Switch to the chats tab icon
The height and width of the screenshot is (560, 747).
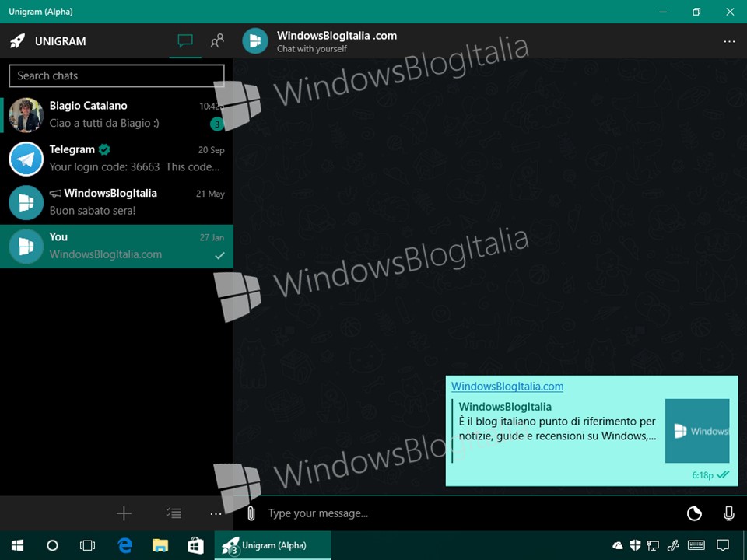[x=185, y=41]
